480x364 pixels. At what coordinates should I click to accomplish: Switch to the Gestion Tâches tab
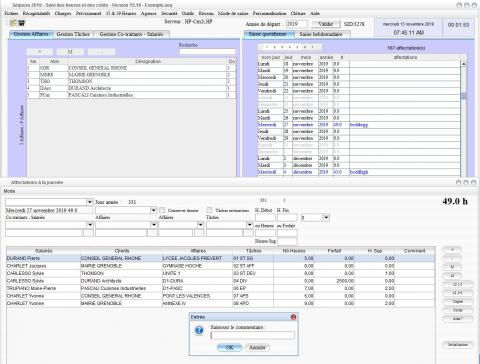[x=73, y=34]
